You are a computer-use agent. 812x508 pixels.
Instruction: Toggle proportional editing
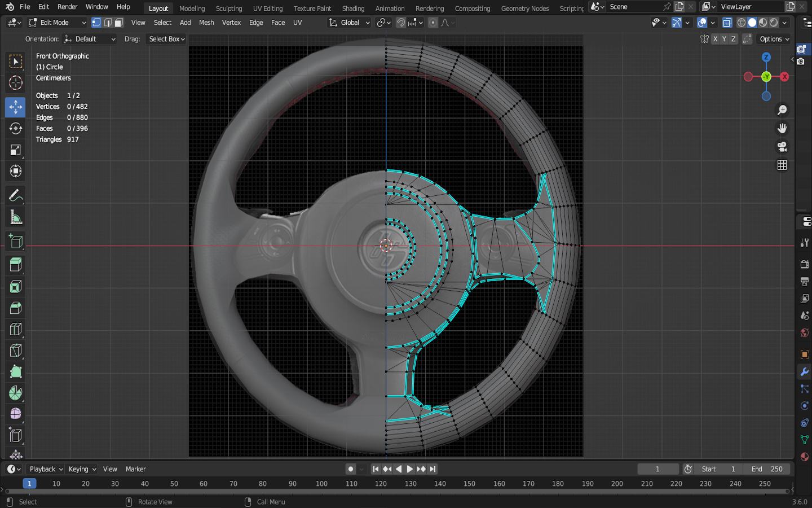(433, 23)
